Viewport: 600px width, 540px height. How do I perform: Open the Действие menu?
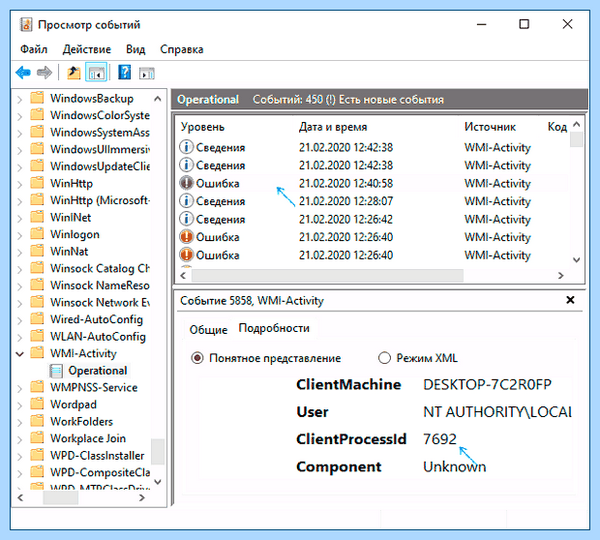tap(87, 49)
